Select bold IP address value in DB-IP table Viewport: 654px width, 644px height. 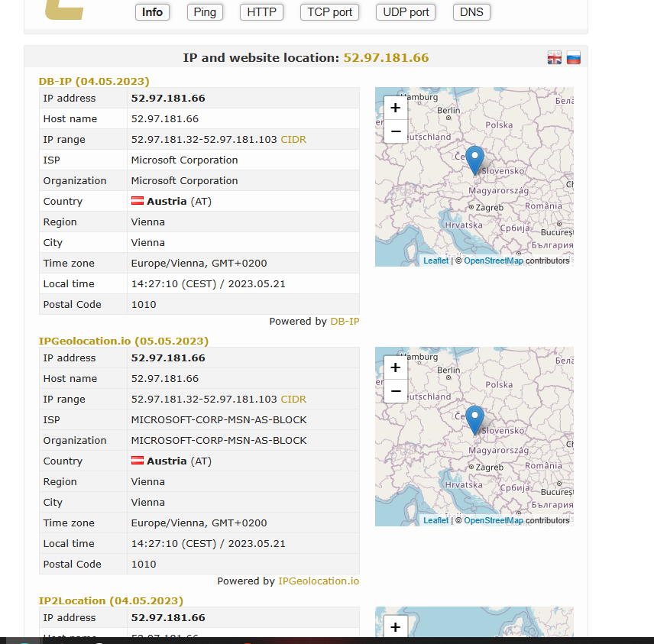168,98
